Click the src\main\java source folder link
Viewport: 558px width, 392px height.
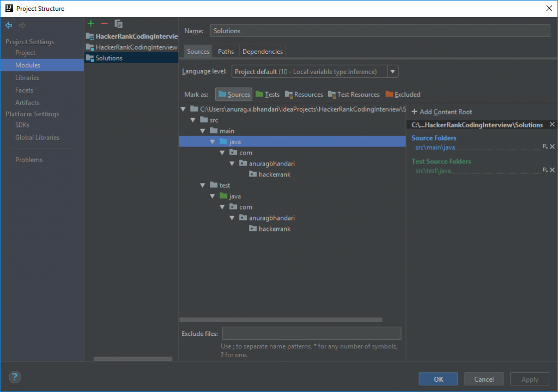coord(435,147)
